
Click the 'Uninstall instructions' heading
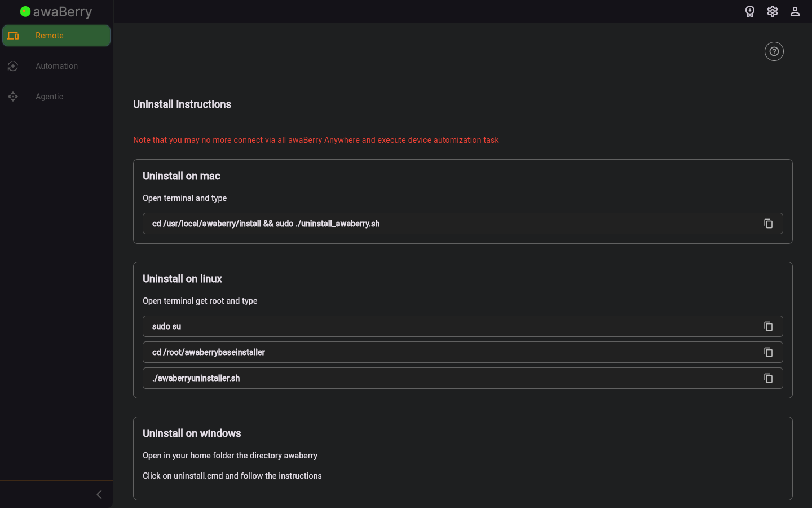coord(182,104)
